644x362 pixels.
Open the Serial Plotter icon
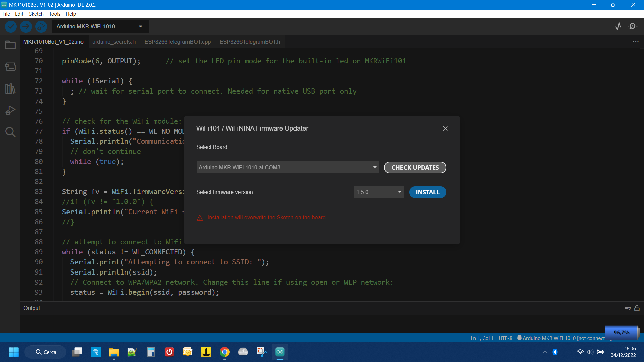618,26
